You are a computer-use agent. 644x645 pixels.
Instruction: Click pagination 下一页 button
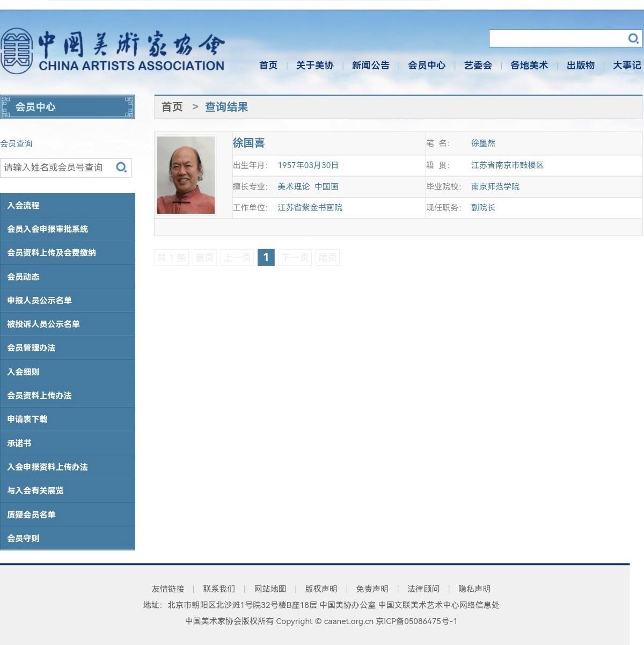pyautogui.click(x=295, y=257)
